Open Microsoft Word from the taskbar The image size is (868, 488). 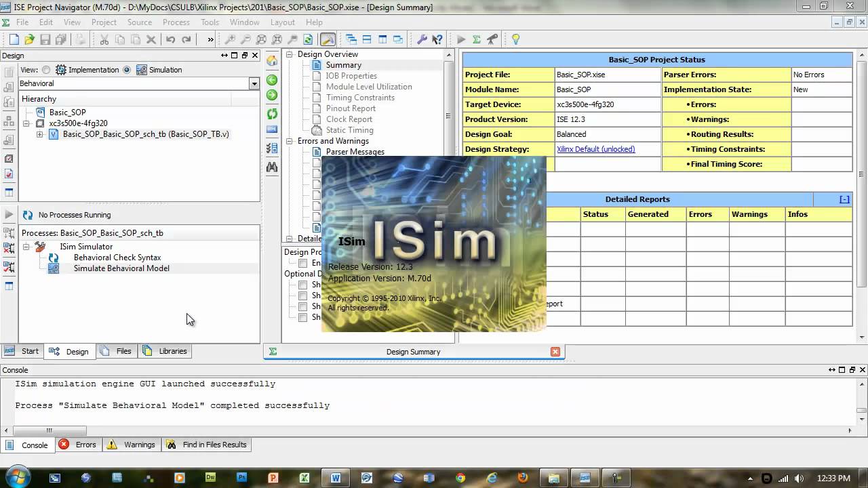tap(336, 478)
